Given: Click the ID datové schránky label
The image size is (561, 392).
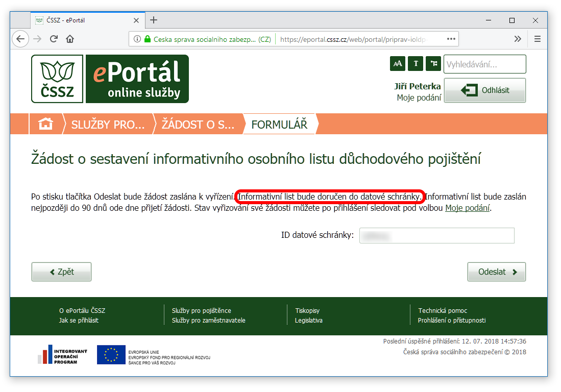Looking at the screenshot, I should (318, 235).
